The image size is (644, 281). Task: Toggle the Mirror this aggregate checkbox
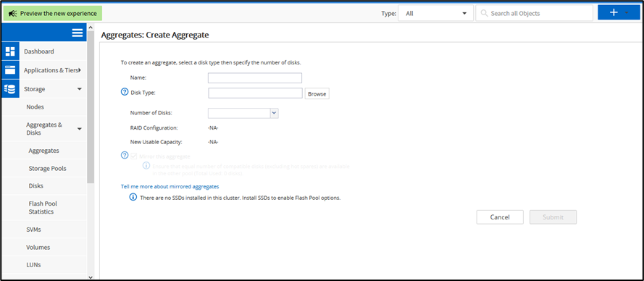click(x=133, y=156)
